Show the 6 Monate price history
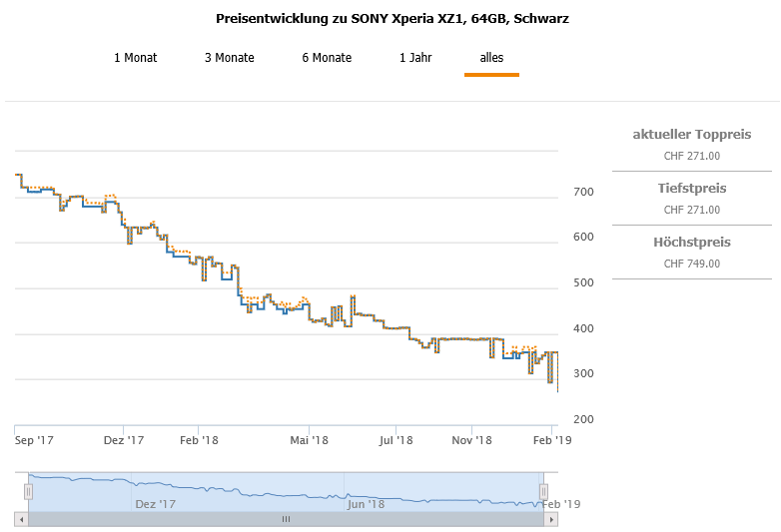 click(327, 58)
